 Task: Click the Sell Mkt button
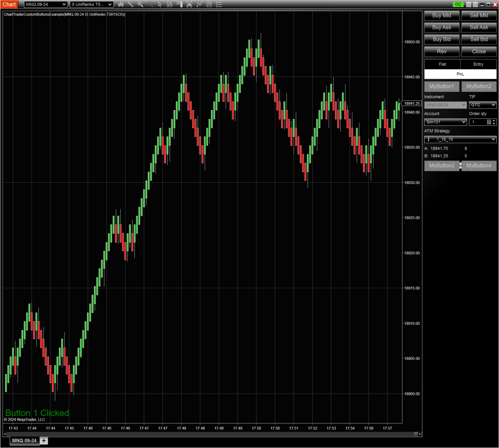point(479,16)
